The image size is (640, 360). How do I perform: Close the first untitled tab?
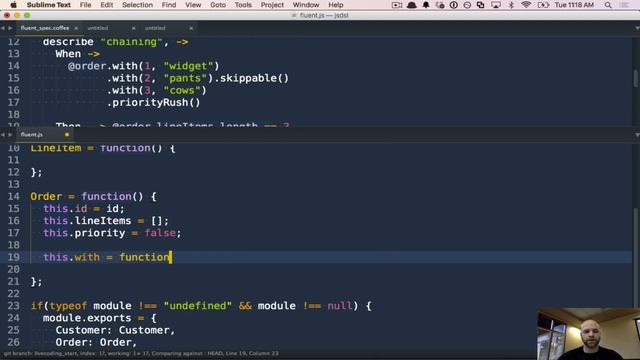[x=133, y=28]
